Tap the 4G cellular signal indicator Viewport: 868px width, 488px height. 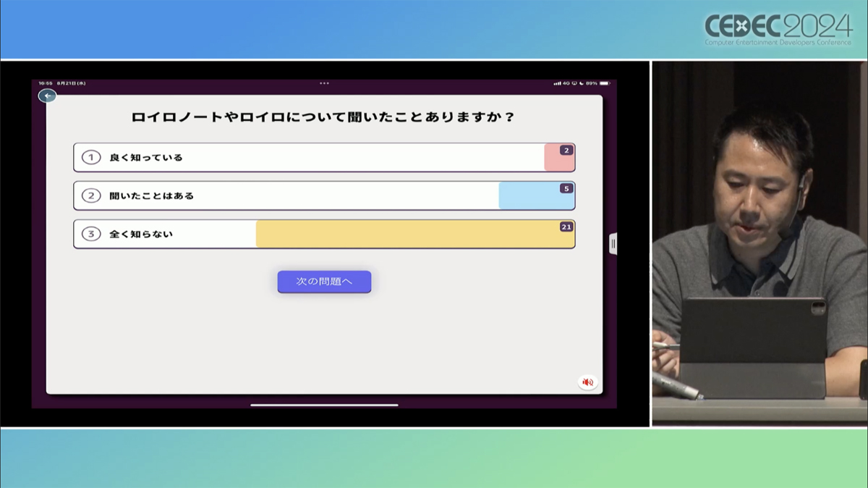tap(561, 83)
